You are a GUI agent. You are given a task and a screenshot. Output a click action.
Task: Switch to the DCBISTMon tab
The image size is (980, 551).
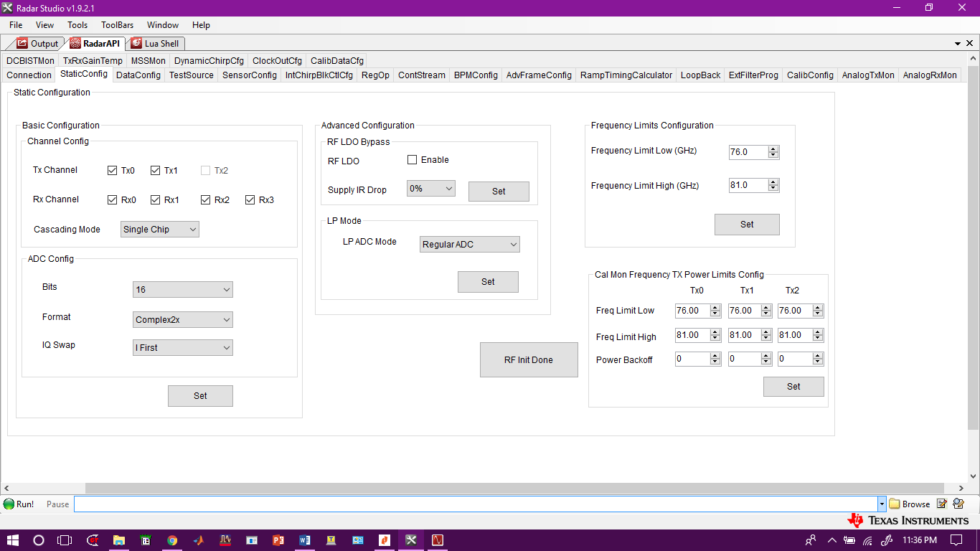pyautogui.click(x=30, y=61)
